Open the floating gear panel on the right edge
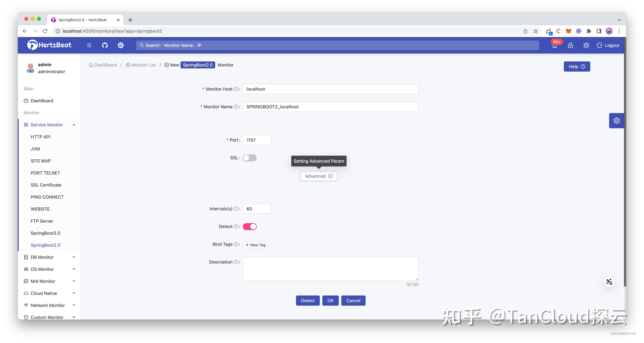 (616, 120)
